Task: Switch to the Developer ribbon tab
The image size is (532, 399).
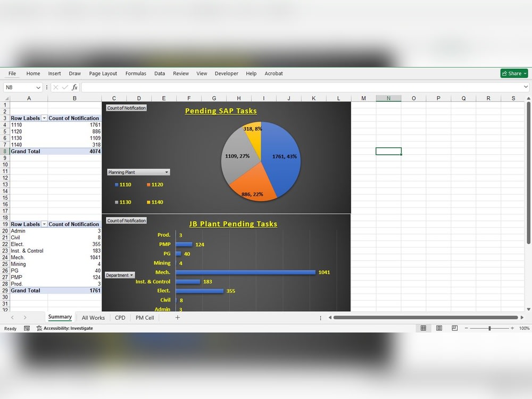Action: tap(226, 73)
